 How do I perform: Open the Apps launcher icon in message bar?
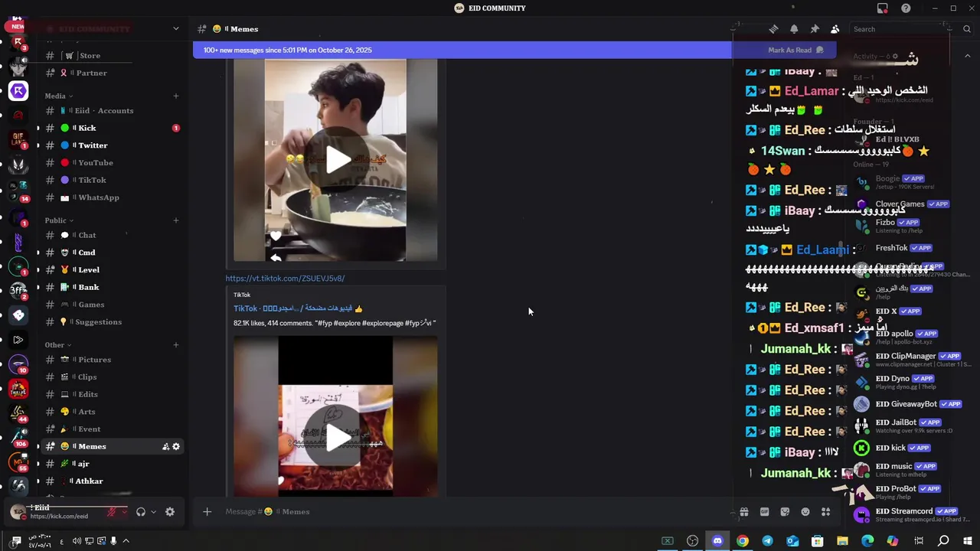(825, 512)
